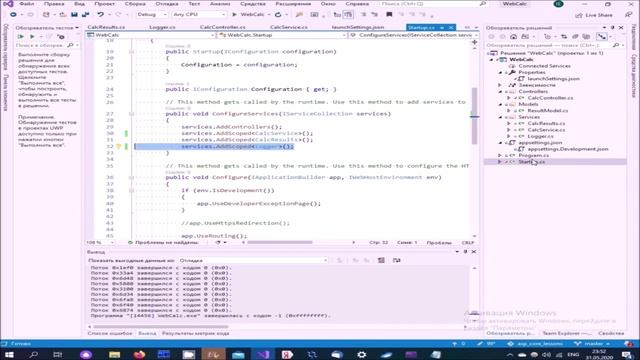640x360 pixels.
Task: Open the Сборка menu
Action: click(x=135, y=4)
